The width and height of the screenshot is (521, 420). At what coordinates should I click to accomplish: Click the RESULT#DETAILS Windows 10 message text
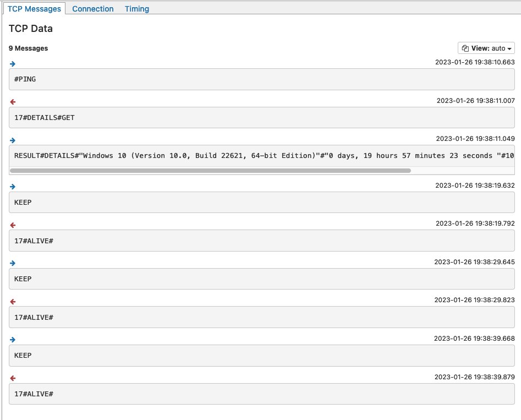pyautogui.click(x=264, y=156)
